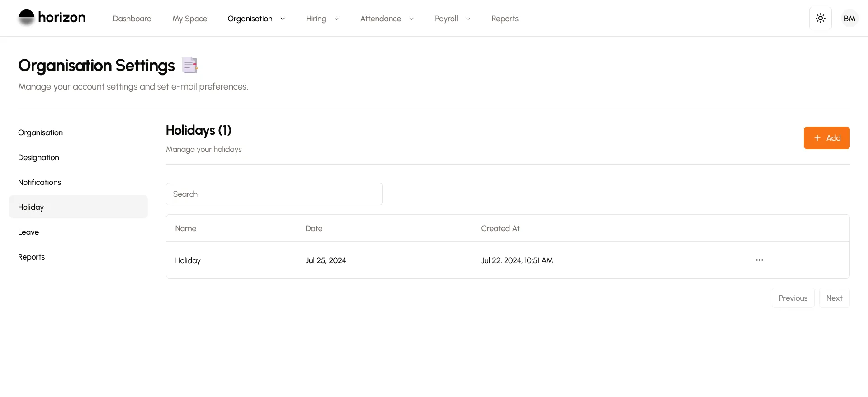Click the Next pagination button
The height and width of the screenshot is (397, 868).
click(834, 298)
